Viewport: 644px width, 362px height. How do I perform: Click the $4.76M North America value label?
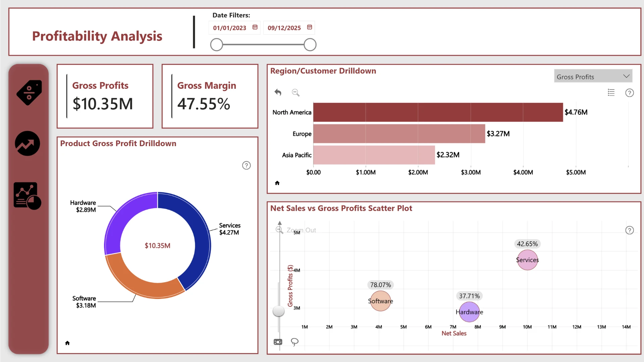point(576,112)
